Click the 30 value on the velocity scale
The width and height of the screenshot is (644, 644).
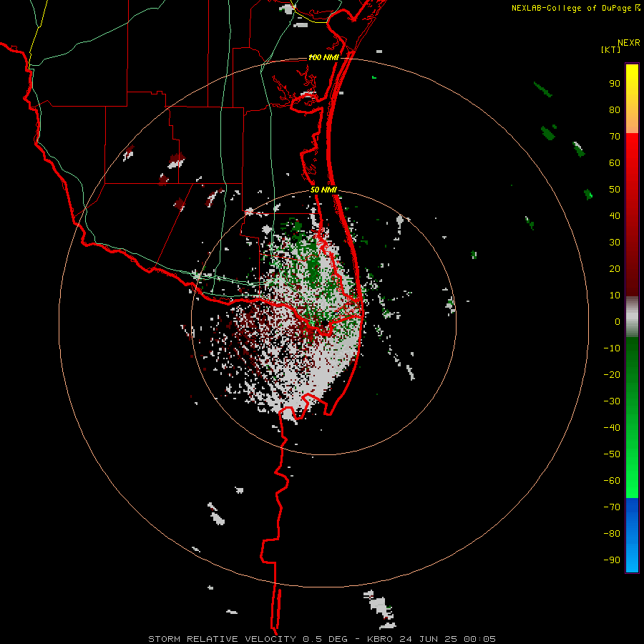[x=615, y=243]
